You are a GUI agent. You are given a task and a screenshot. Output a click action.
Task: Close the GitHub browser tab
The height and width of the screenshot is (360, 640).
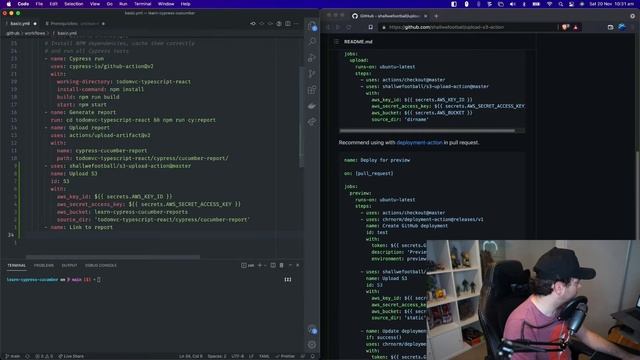425,16
